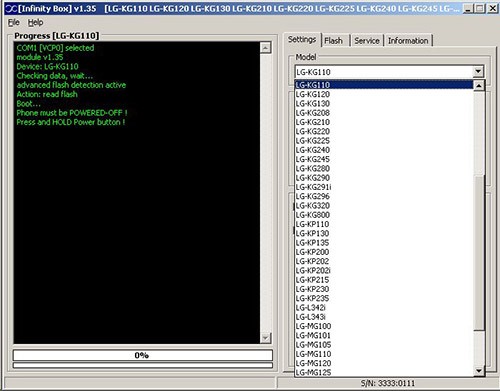Screen dimensions: 500x391
Task: Maximize the Infinity Box window
Action: [480, 9]
